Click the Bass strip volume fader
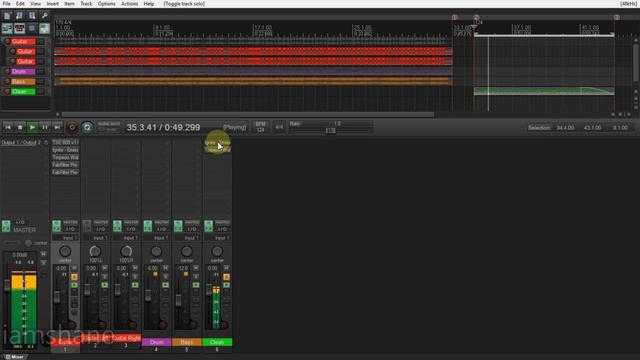640x360 pixels. point(178,300)
